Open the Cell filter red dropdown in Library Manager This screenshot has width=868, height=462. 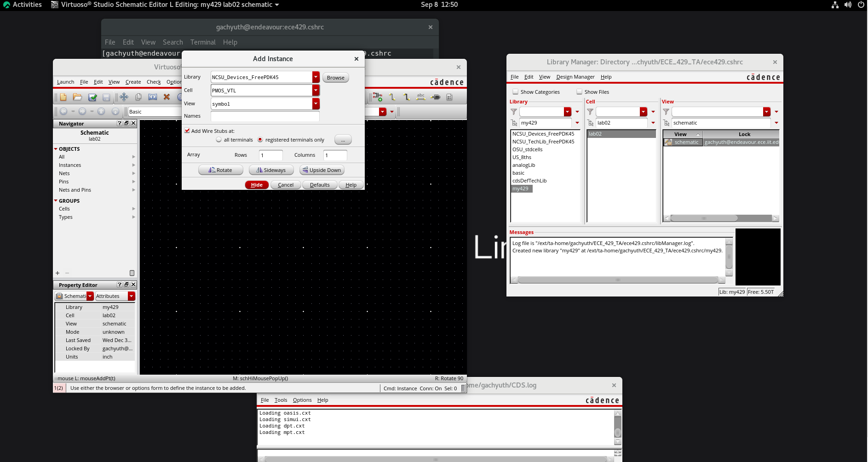coord(644,112)
